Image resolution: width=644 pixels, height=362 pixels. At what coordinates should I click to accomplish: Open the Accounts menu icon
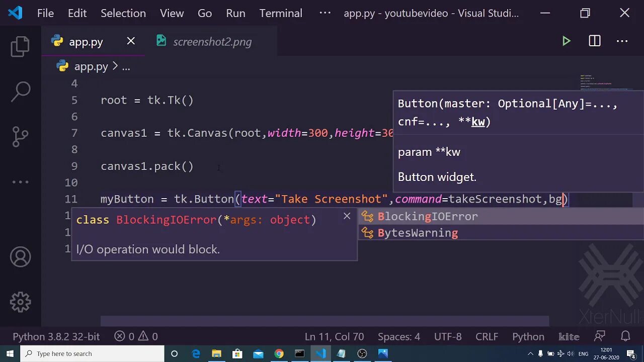click(20, 257)
